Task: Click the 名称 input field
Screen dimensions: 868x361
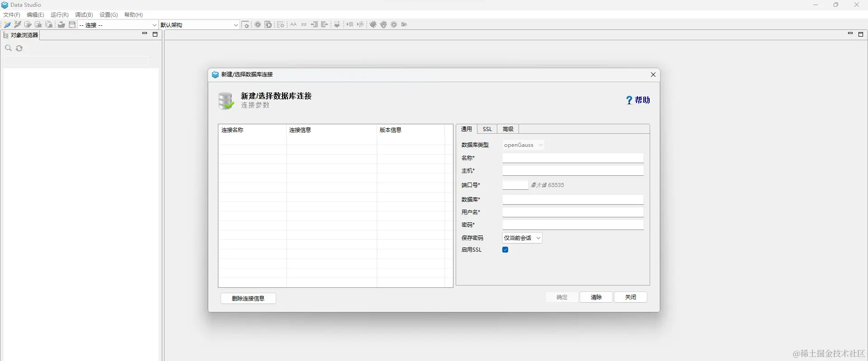Action: [x=573, y=158]
